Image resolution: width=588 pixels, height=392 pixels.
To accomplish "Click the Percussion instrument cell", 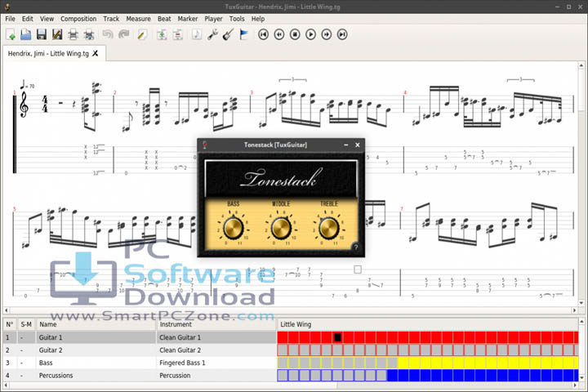I will (216, 376).
